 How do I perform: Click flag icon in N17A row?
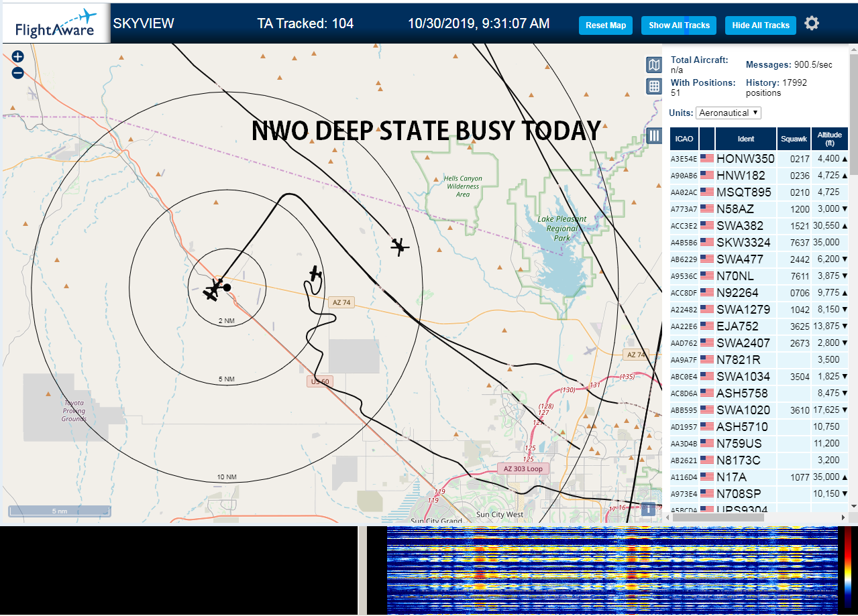click(707, 477)
